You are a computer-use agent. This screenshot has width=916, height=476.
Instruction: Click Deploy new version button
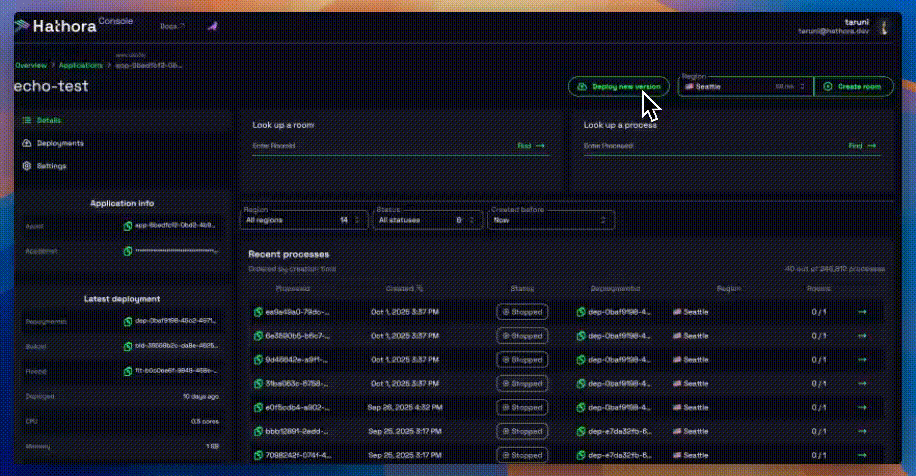(619, 86)
